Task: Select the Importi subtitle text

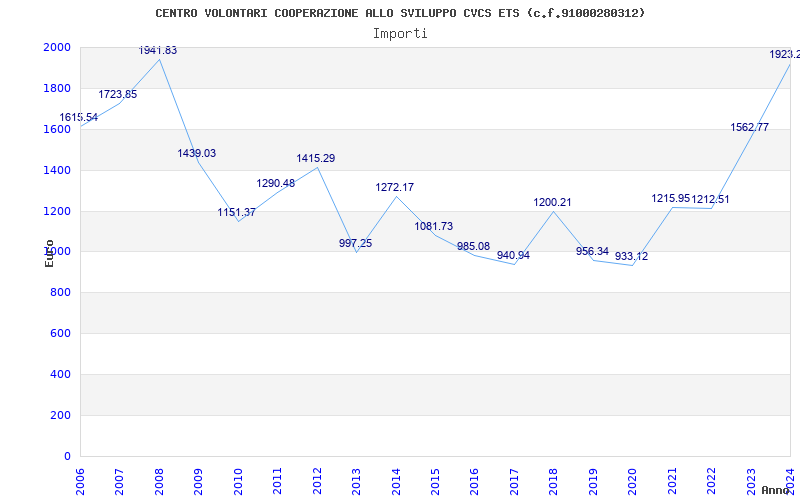Action: [400, 33]
